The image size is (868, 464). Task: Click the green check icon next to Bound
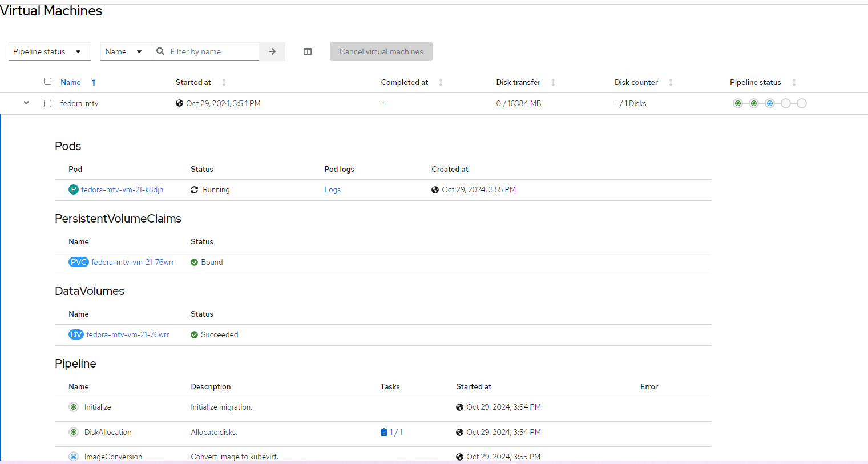click(195, 262)
